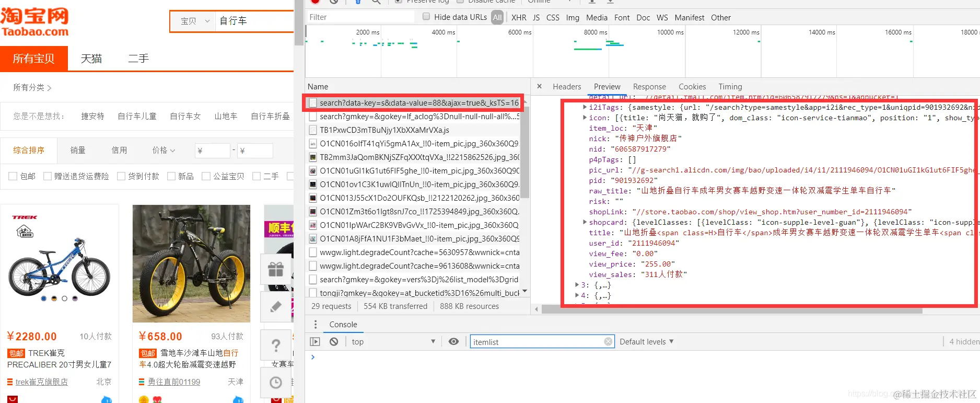Click shop icon beside 勇往直前01199
The height and width of the screenshot is (403, 980).
[142, 382]
